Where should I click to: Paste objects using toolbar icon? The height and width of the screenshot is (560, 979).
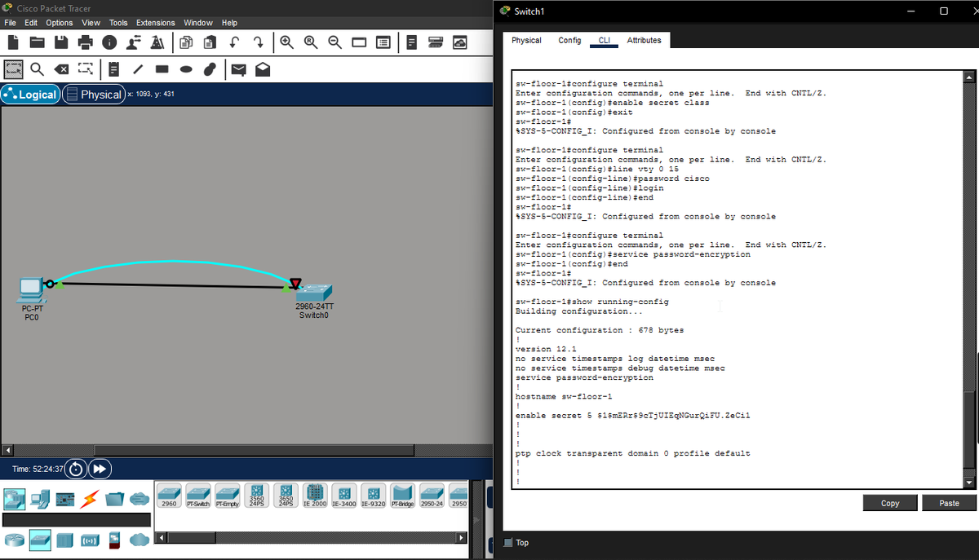(x=210, y=42)
